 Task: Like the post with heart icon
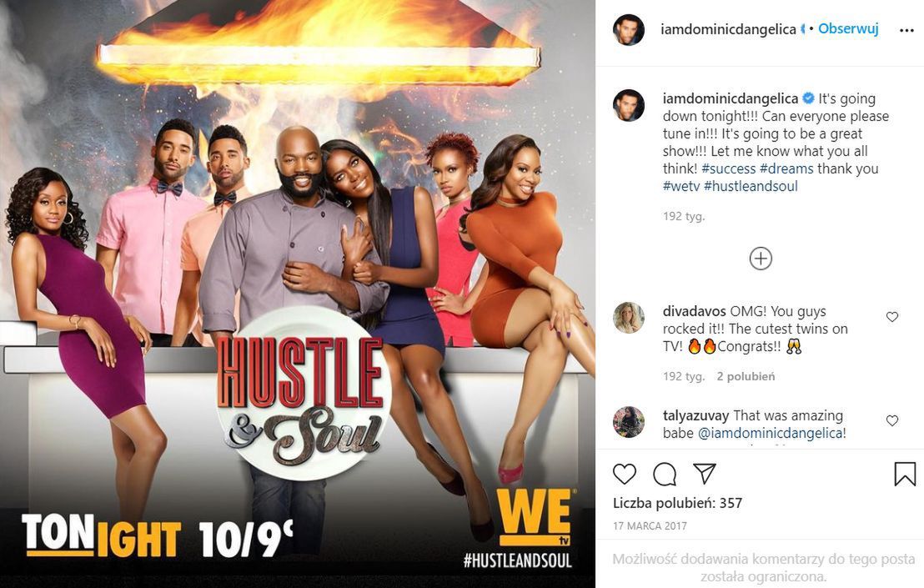click(x=625, y=474)
